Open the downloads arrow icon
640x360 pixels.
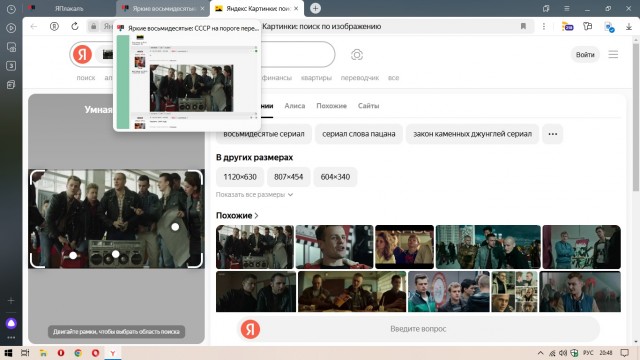(x=629, y=27)
